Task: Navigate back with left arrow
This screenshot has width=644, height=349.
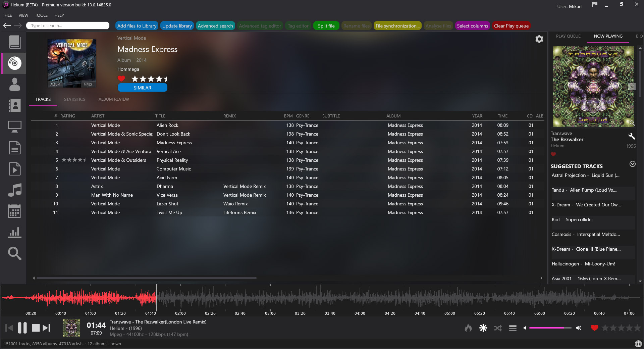Action: 7,26
